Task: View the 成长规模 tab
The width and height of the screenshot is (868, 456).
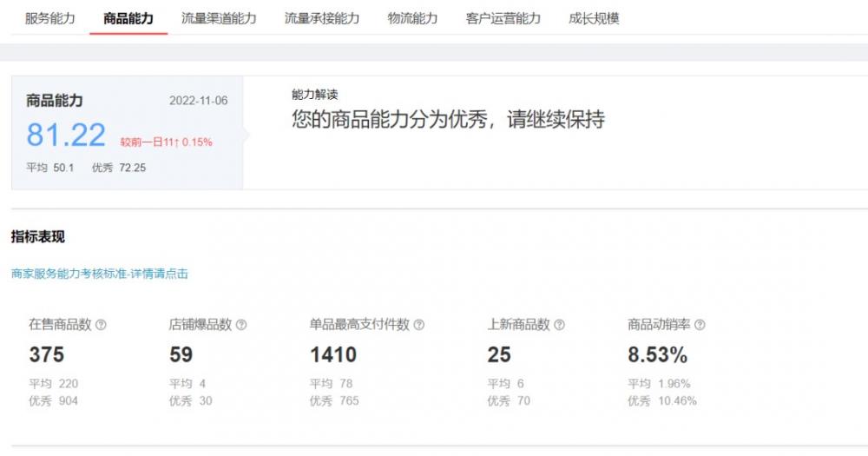Action: [594, 18]
